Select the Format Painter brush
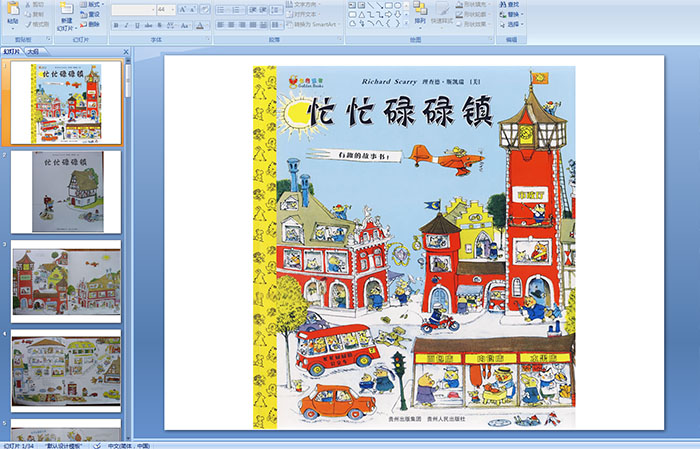Viewport: 700px width, 449px height. click(x=37, y=24)
